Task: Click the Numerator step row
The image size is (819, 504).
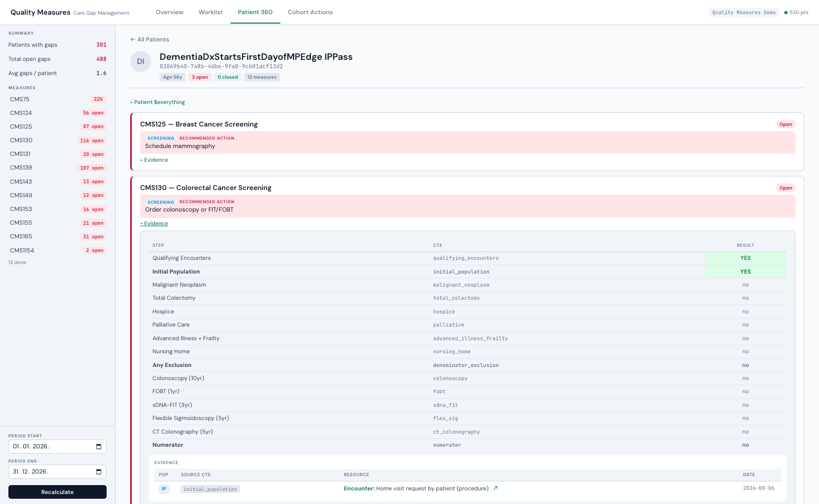Action: click(x=468, y=445)
